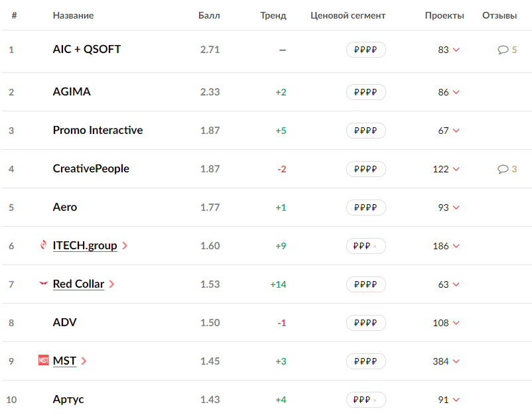532x417 pixels.
Task: Expand the 384 projects chevron for MST
Action: click(456, 362)
